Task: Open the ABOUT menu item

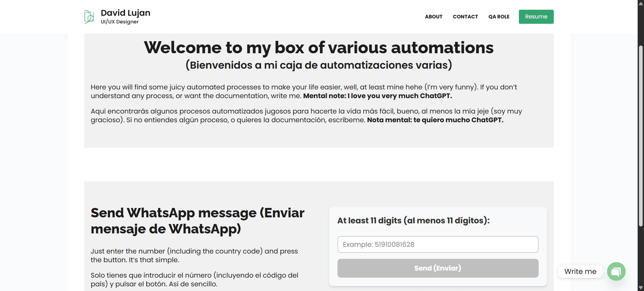Action: pos(433,17)
